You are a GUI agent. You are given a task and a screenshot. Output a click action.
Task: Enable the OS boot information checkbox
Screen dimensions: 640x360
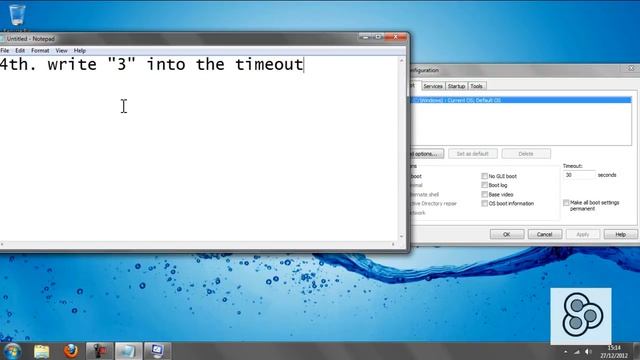[x=484, y=203]
